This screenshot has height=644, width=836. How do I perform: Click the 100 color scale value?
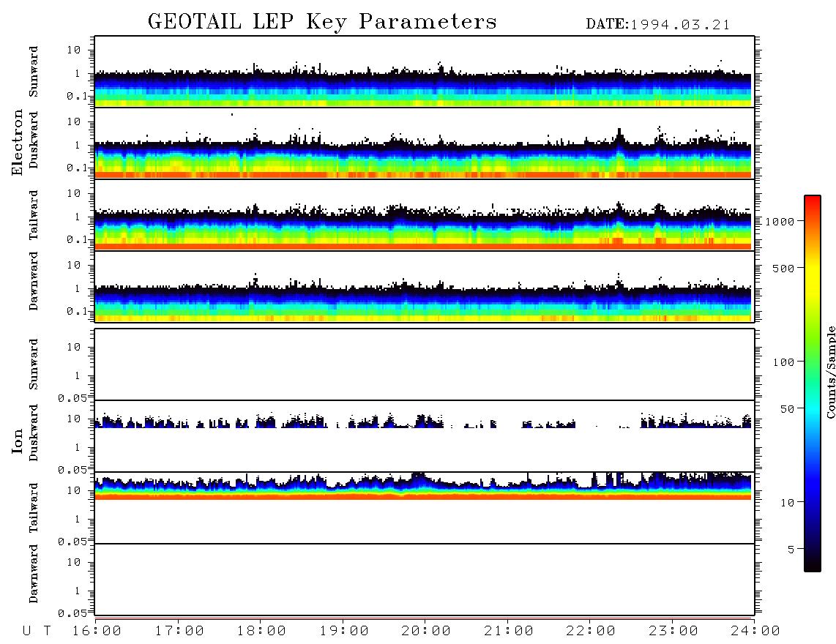tap(783, 362)
